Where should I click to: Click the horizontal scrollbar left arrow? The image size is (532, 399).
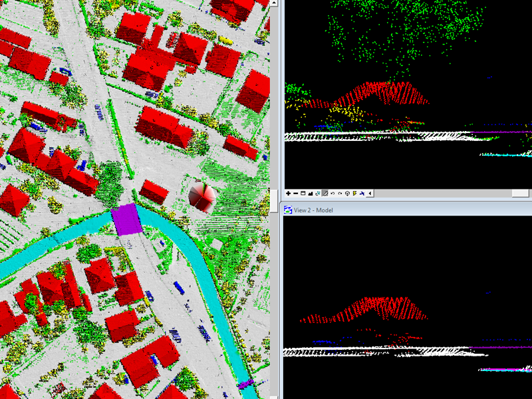pos(370,194)
